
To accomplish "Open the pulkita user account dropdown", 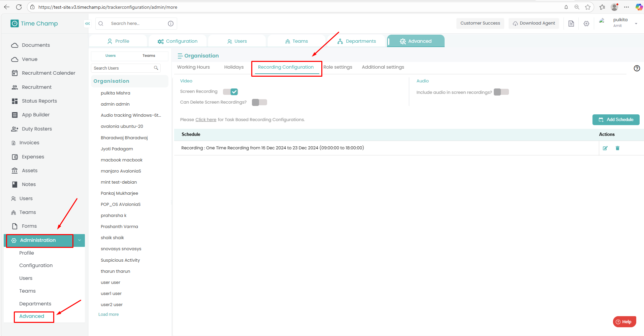I will point(636,24).
